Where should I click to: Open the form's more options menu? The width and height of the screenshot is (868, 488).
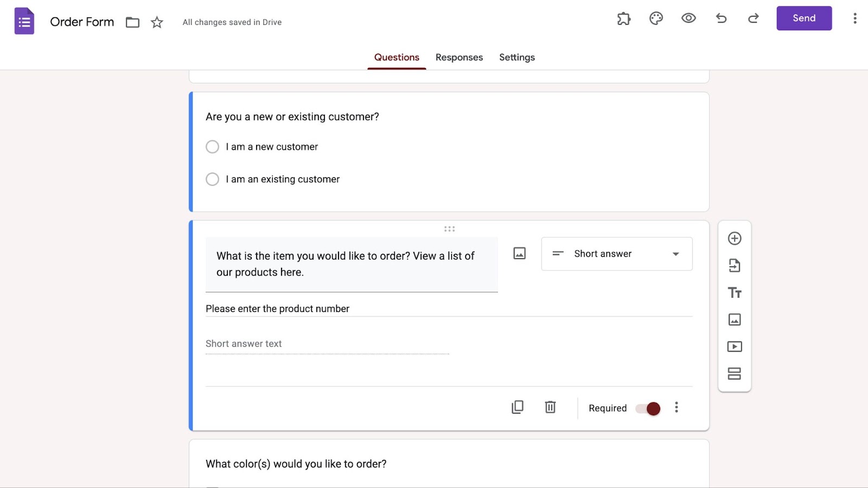[x=854, y=18]
